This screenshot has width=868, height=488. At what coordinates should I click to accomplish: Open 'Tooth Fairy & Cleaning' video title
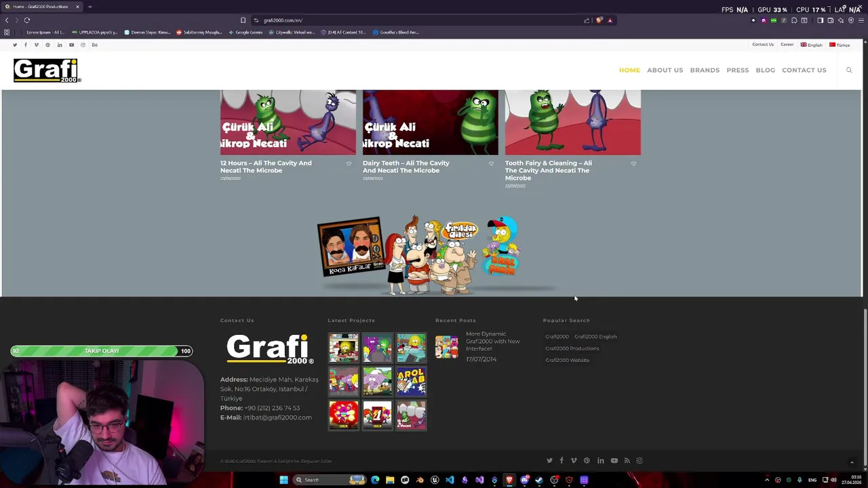pyautogui.click(x=549, y=170)
